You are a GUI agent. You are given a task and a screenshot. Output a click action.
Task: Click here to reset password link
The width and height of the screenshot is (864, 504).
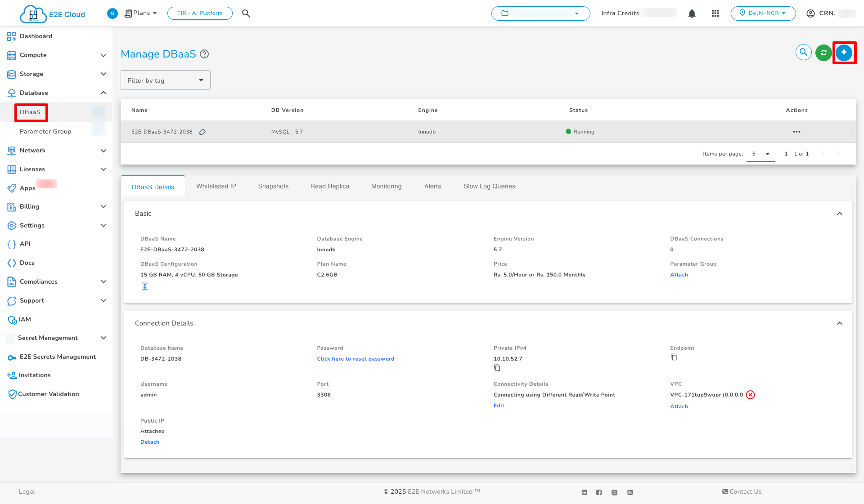[355, 359]
